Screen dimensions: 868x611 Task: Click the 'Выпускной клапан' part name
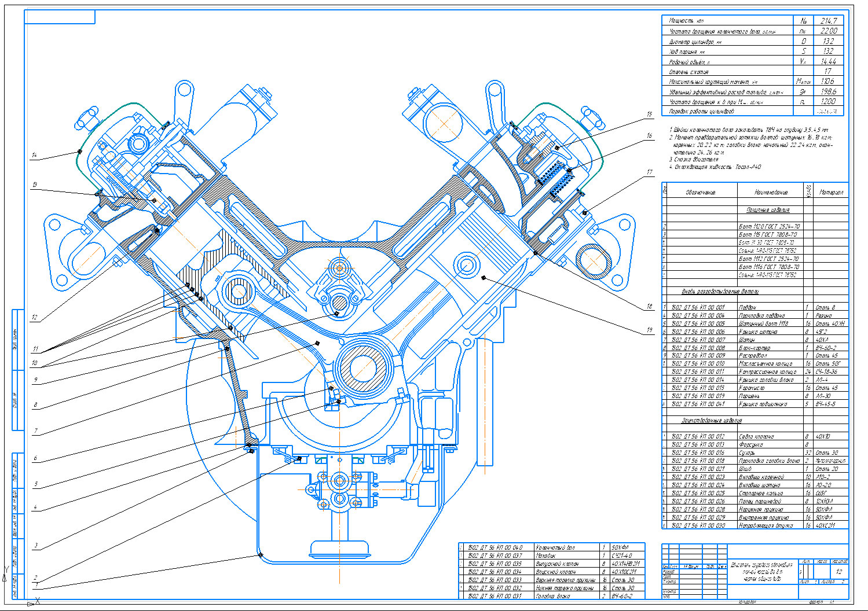pos(557,564)
